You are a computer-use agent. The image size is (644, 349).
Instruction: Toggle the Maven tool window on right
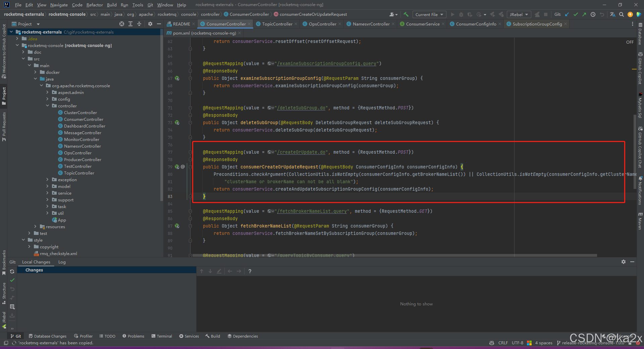640,221
